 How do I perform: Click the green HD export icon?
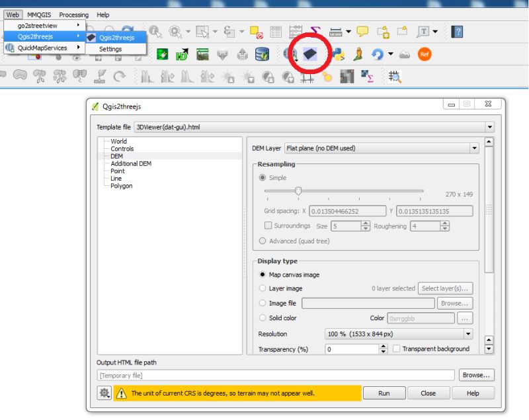[x=183, y=54]
